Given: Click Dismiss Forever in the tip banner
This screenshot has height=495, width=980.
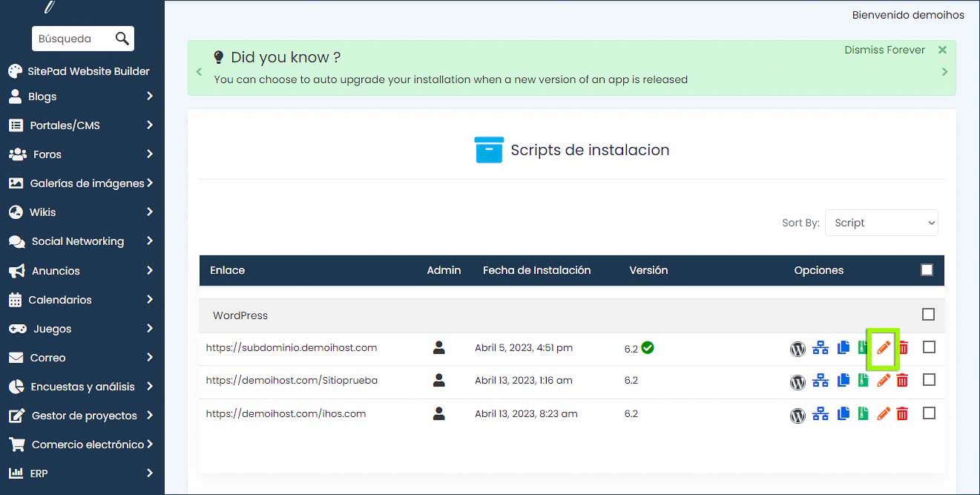Looking at the screenshot, I should [x=884, y=50].
